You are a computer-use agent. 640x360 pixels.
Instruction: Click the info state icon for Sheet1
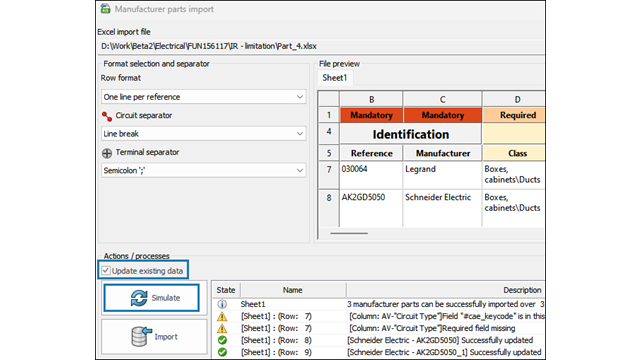[x=222, y=304]
